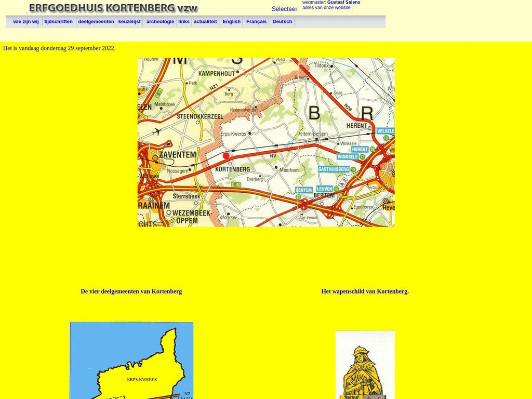Click the 'De vier deelgemeenten van Kortenberg' heading
The height and width of the screenshot is (399, 532).
[131, 291]
